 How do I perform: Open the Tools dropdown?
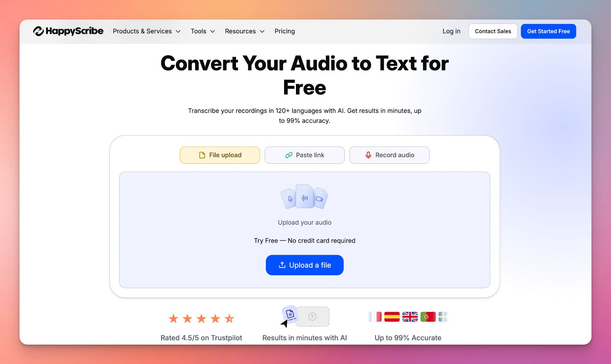[202, 31]
